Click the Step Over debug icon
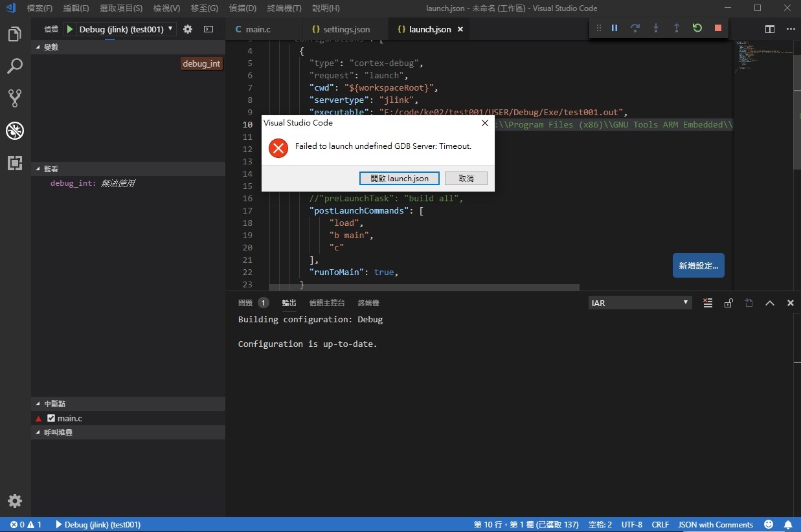The width and height of the screenshot is (801, 532). pyautogui.click(x=635, y=28)
